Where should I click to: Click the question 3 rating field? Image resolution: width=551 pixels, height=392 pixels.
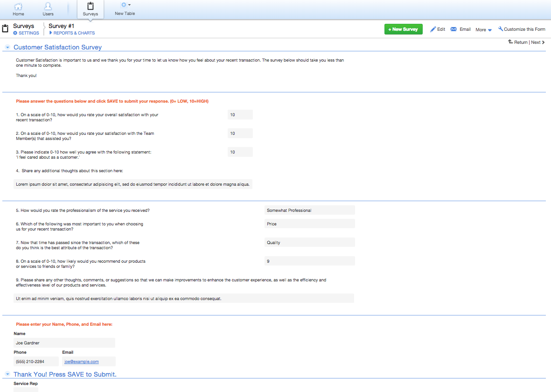click(240, 152)
